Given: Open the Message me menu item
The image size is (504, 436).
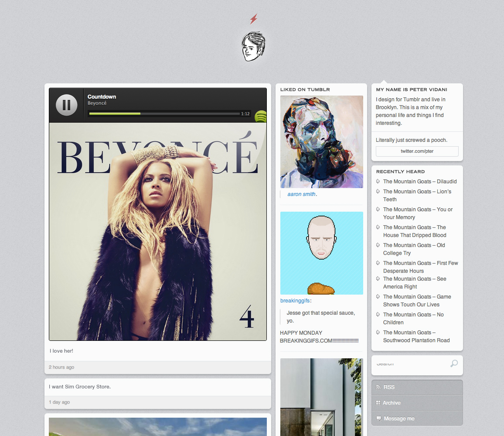Looking at the screenshot, I should coord(417,418).
